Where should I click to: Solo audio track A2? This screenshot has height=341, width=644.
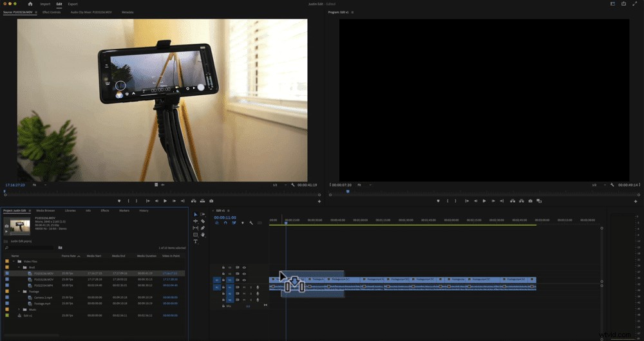(x=251, y=293)
